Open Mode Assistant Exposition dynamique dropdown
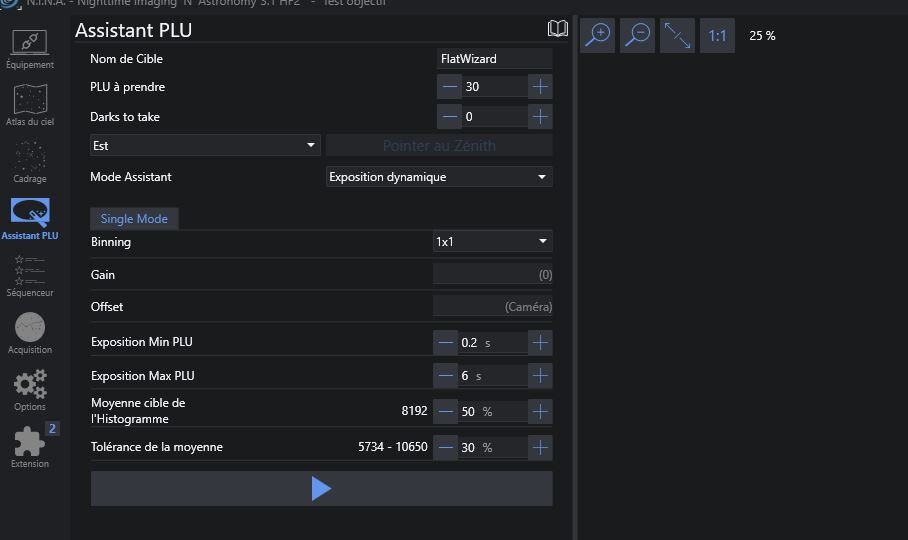Image resolution: width=908 pixels, height=540 pixels. (x=439, y=177)
